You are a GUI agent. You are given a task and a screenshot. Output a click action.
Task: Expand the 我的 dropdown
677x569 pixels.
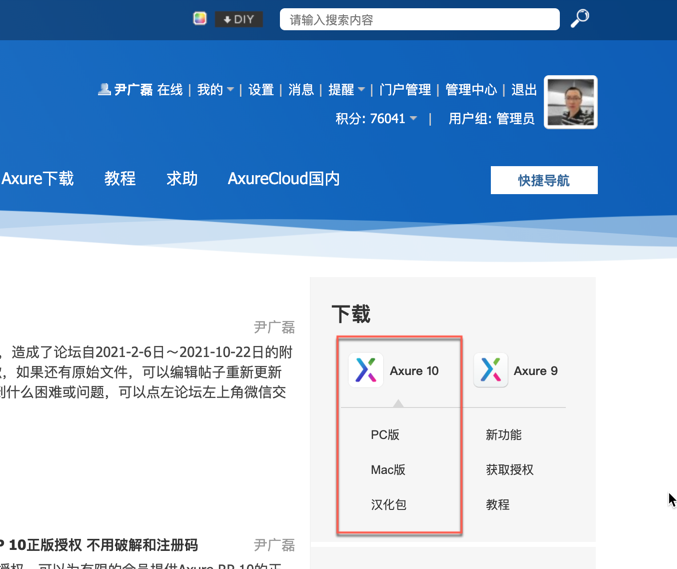[x=215, y=90]
